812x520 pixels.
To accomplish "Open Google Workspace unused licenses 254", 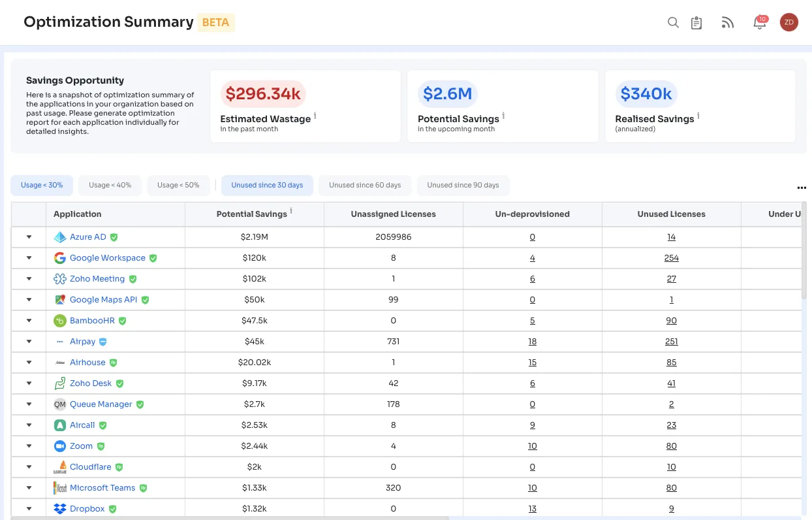I will tap(672, 258).
